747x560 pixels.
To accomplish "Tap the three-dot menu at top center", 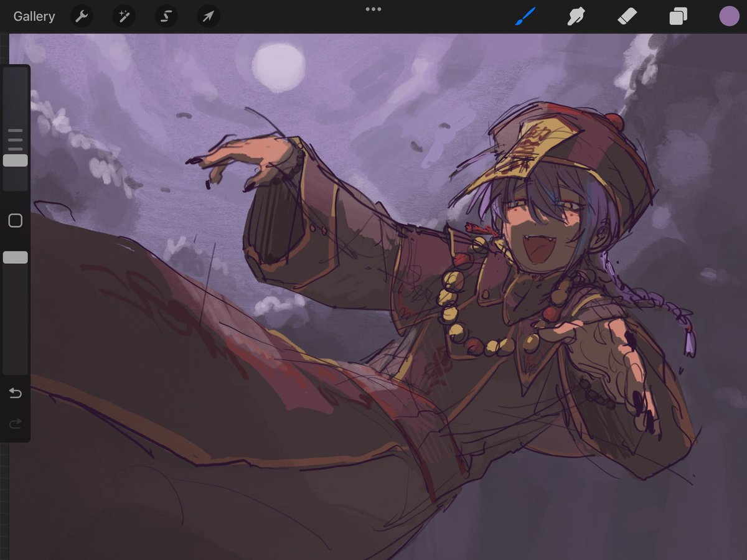I will click(x=374, y=9).
